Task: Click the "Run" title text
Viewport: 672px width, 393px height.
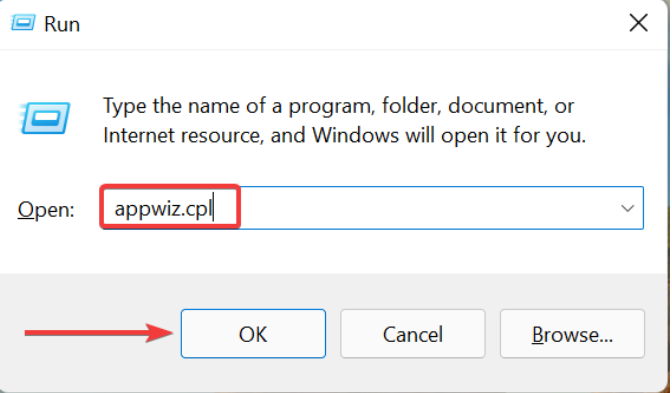Action: point(62,24)
